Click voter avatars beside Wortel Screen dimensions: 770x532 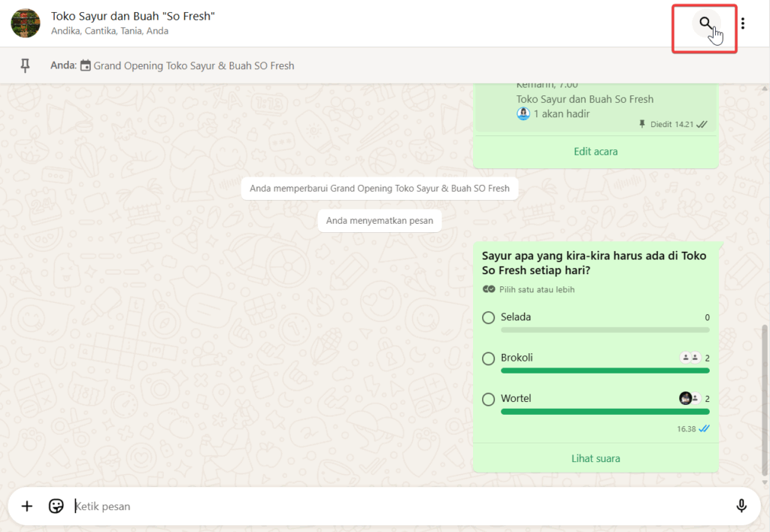coord(690,398)
